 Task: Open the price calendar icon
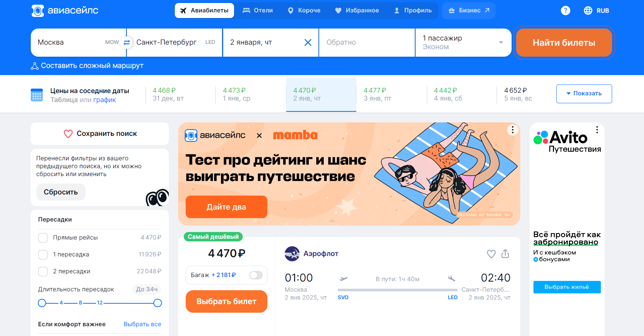click(x=37, y=95)
